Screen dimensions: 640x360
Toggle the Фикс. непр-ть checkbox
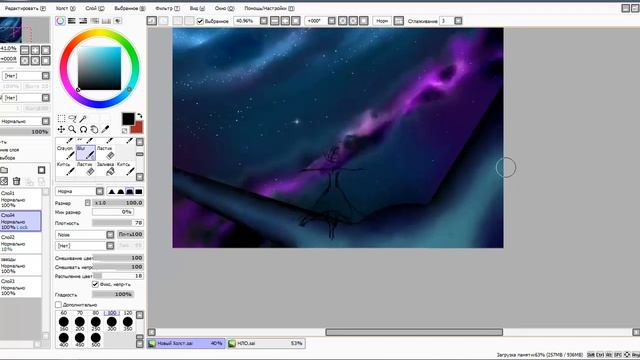point(96,284)
